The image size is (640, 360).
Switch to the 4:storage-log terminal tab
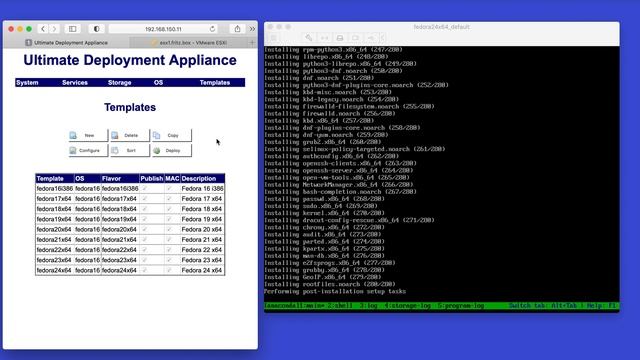407,305
